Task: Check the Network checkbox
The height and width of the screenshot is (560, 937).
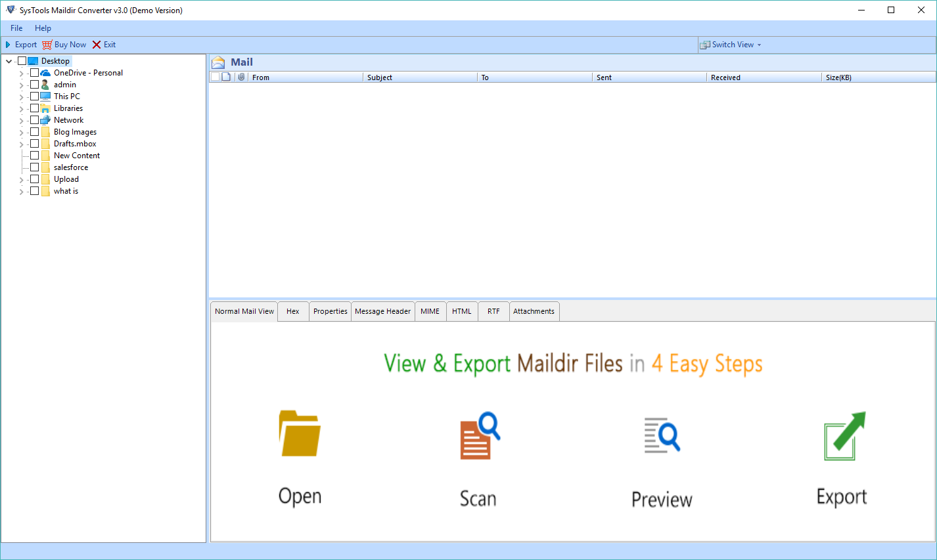Action: click(34, 120)
